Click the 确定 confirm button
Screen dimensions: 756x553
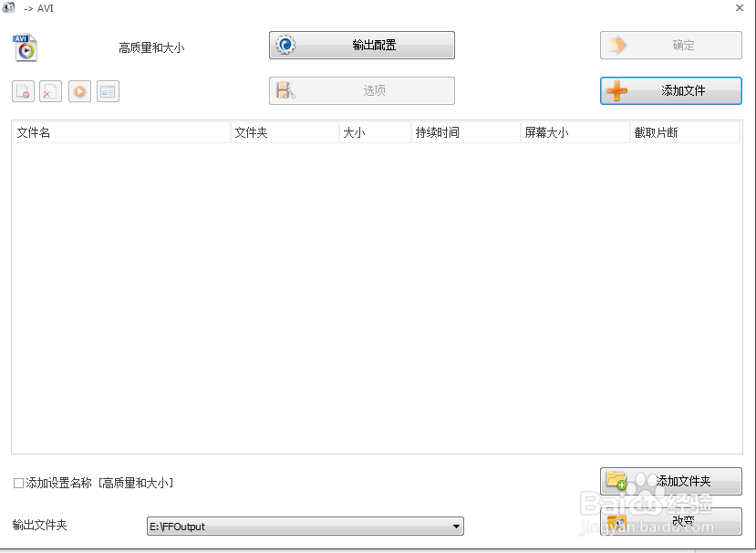670,46
